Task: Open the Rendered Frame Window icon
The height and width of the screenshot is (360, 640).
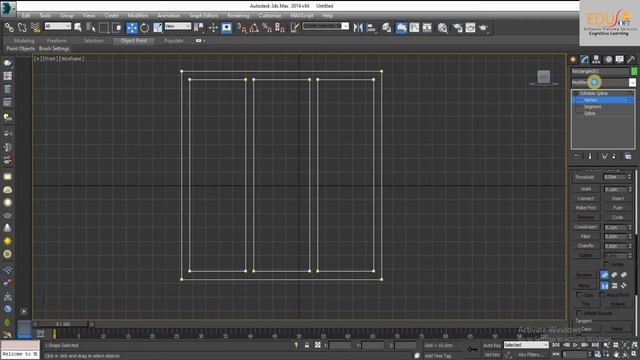Action: 471,28
